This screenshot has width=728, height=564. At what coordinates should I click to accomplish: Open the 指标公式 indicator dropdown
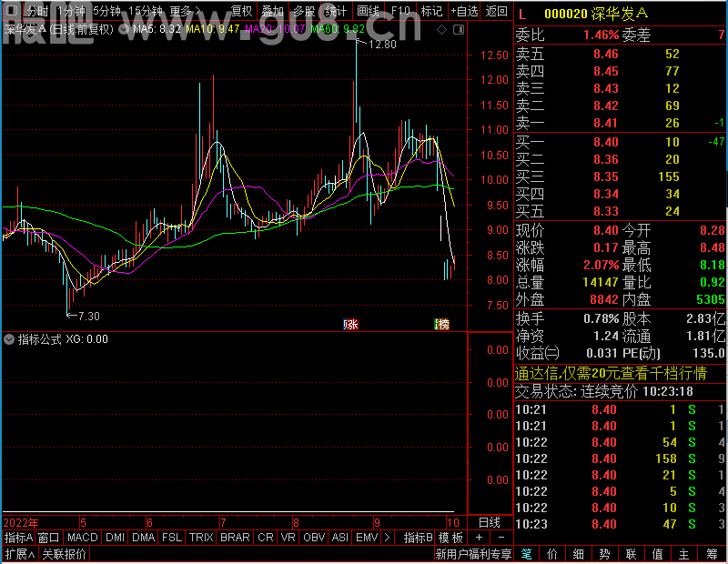(x=9, y=339)
